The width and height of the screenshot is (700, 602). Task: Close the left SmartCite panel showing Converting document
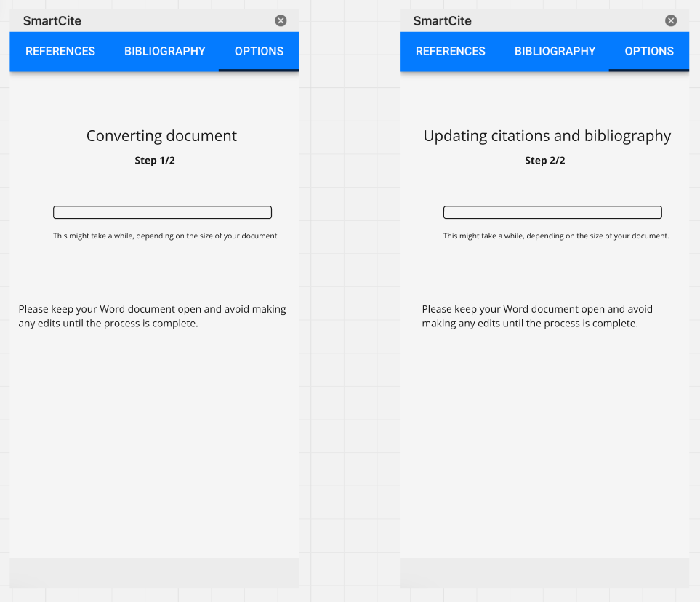281,20
